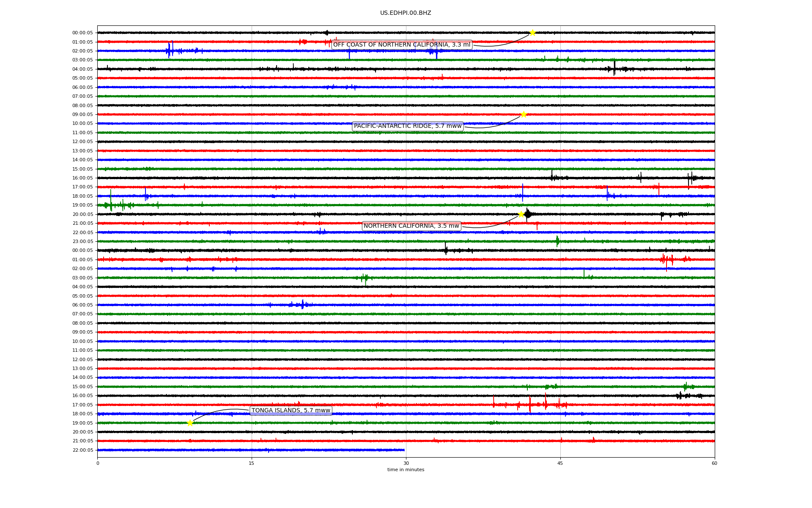Click the OFF COAST OF NORTHERN CALIFORNIA label
Image resolution: width=812 pixels, height=508 pixels.
pyautogui.click(x=401, y=45)
